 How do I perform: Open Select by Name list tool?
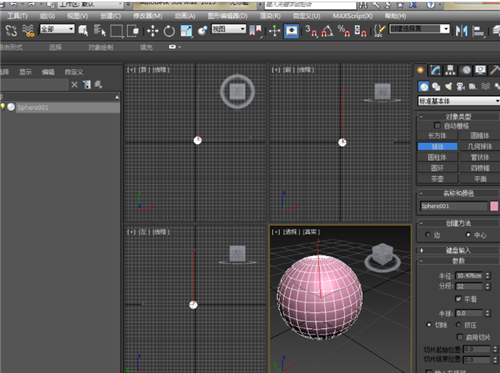99,31
